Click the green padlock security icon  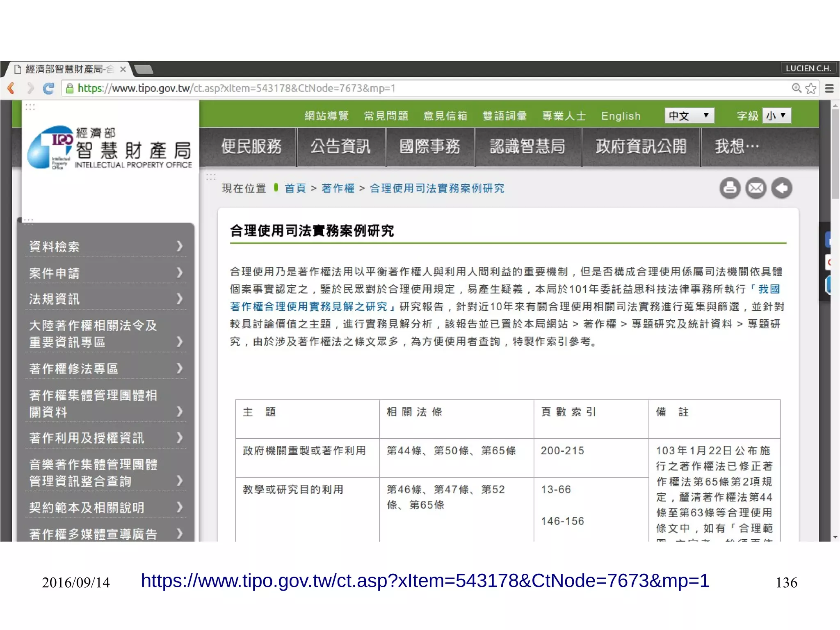[70, 88]
